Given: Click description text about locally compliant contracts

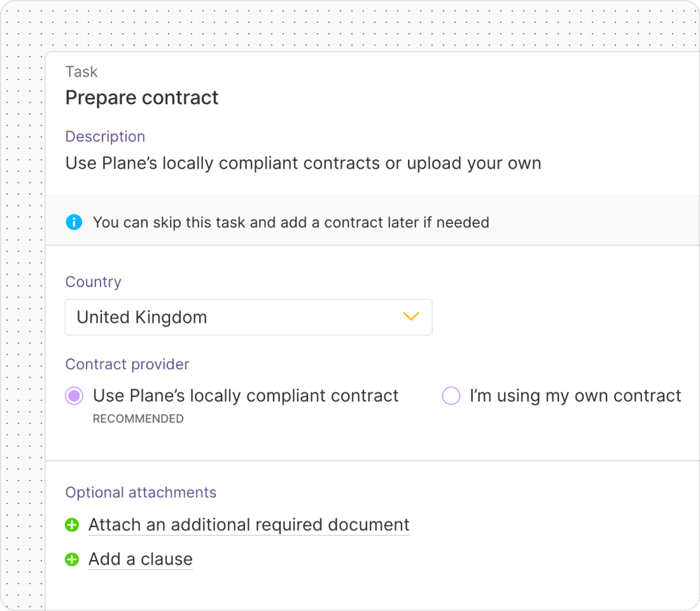Looking at the screenshot, I should 303,163.
